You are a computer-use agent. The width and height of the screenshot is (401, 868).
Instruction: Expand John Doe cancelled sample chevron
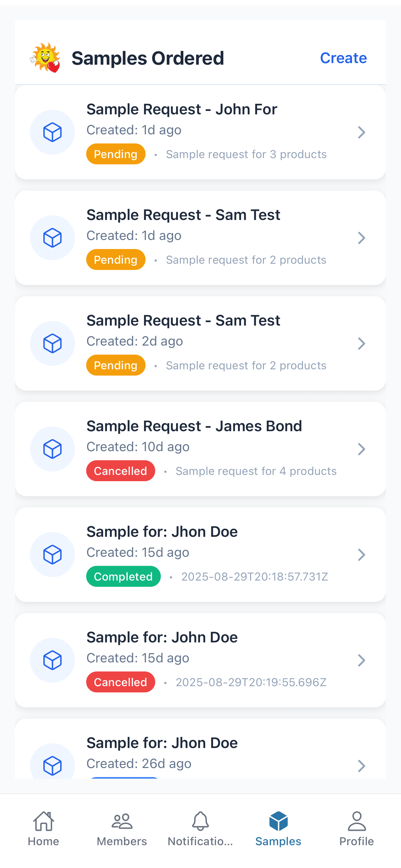[x=361, y=660]
